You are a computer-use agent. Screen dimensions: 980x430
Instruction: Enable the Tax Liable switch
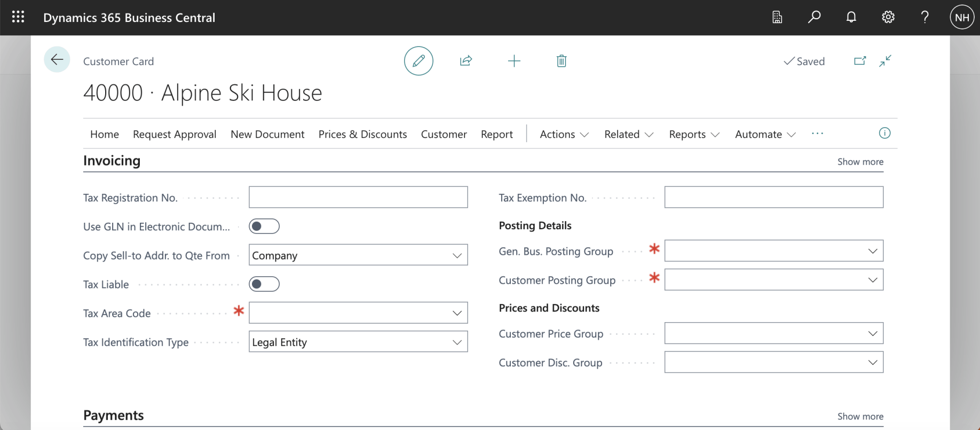click(264, 284)
